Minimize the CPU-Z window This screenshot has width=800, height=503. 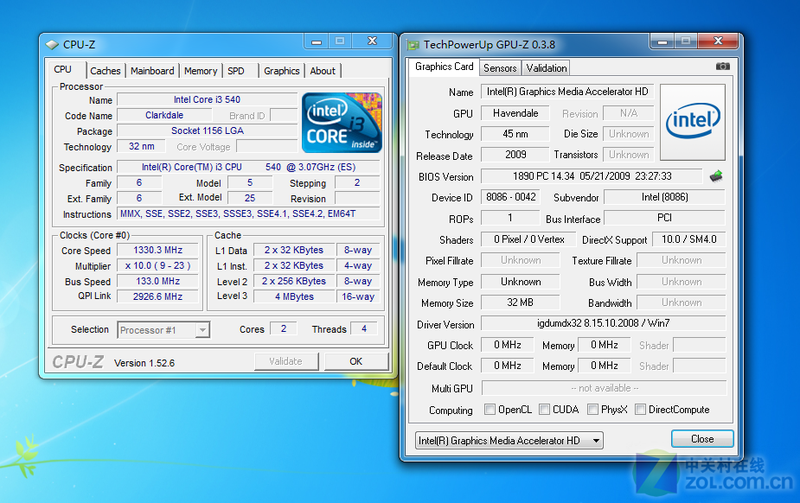point(316,41)
